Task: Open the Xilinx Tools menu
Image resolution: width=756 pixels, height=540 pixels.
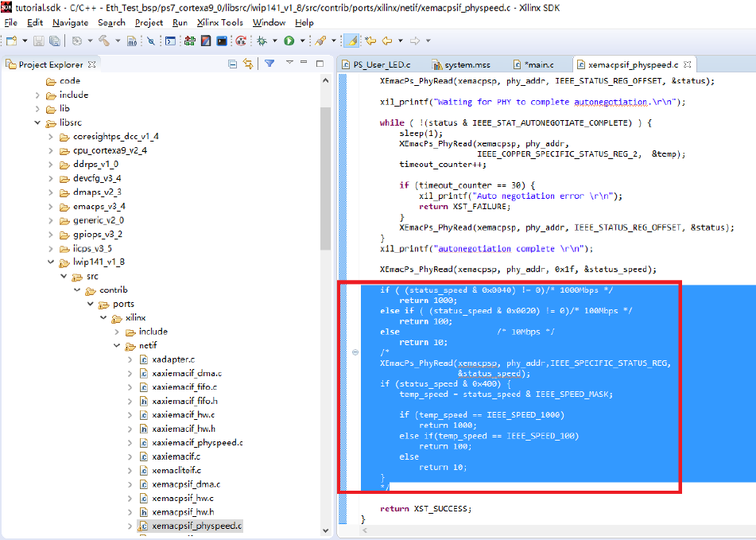Action: (x=219, y=22)
